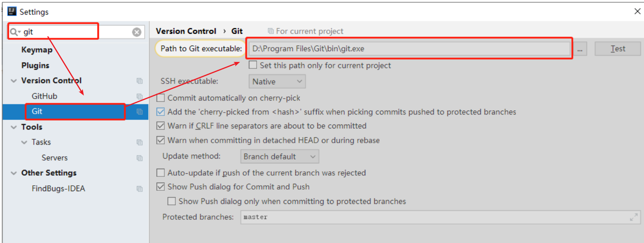Click project-level icon next to GitHub
The width and height of the screenshot is (644, 243).
[140, 96]
